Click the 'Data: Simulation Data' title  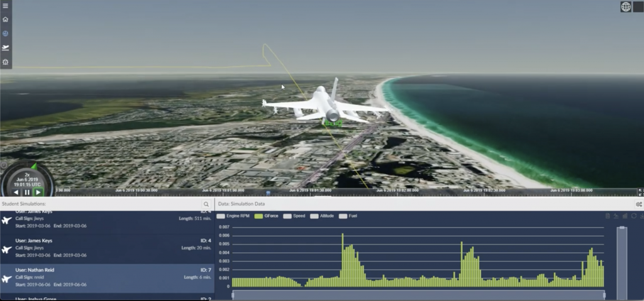tap(241, 204)
